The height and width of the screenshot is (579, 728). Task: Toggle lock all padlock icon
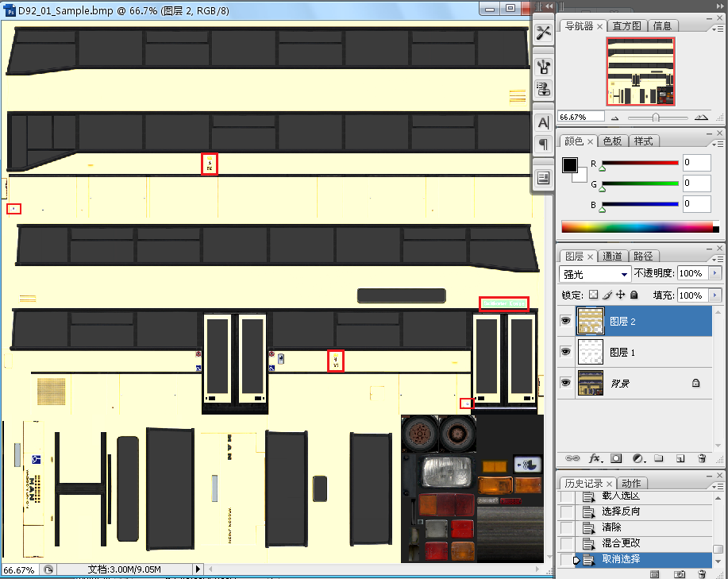point(634,295)
